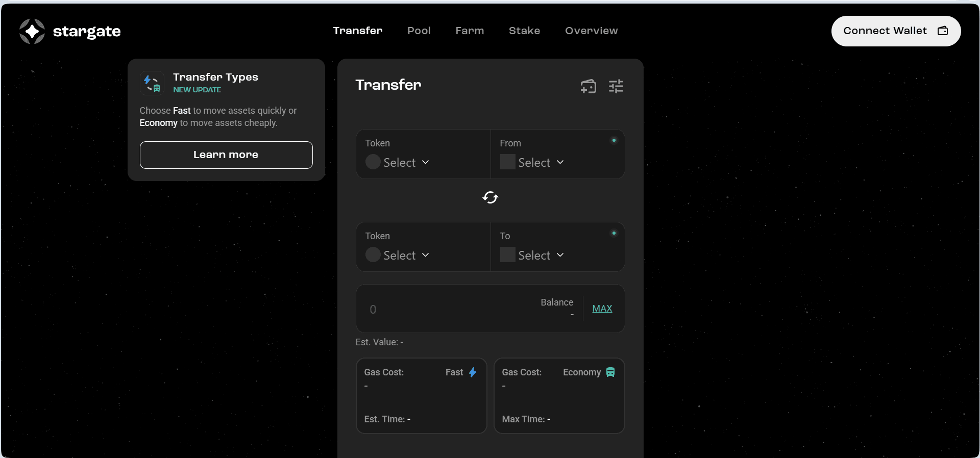Click the source token placeholder circle
Image resolution: width=980 pixels, height=458 pixels.
[373, 162]
